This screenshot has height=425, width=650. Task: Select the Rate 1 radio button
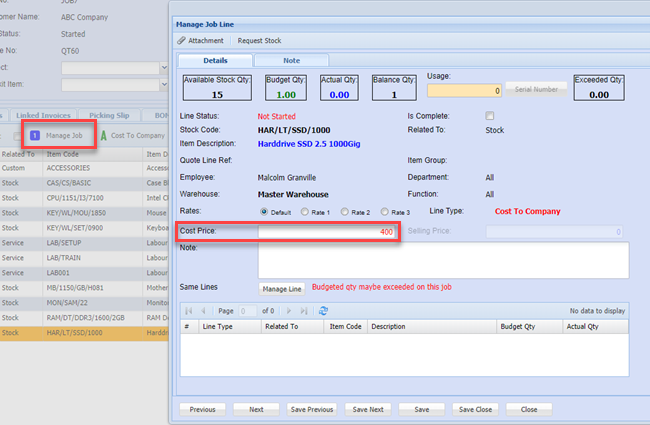coord(304,212)
